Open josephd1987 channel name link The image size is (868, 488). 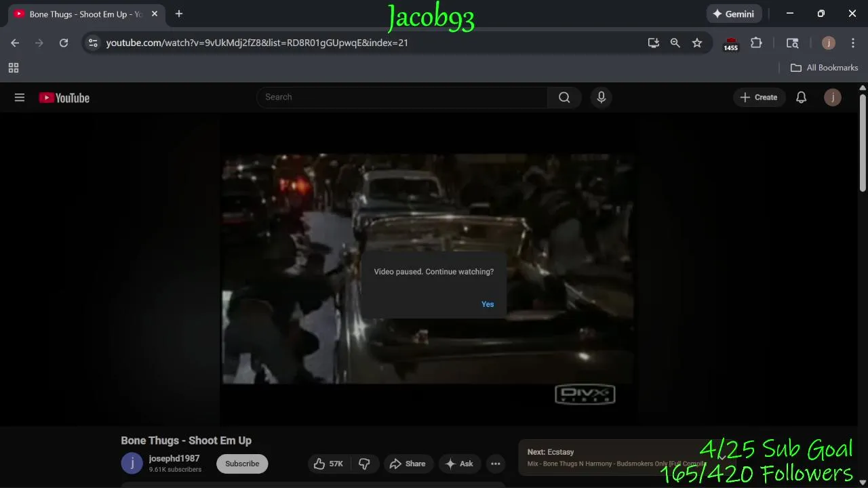coord(174,459)
